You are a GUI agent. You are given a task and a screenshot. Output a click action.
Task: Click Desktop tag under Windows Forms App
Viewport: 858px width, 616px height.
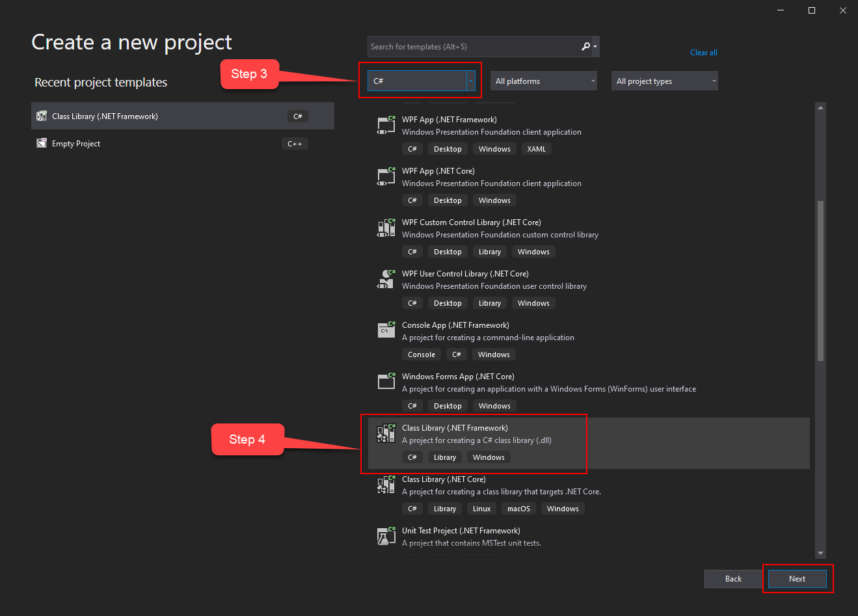pos(448,406)
